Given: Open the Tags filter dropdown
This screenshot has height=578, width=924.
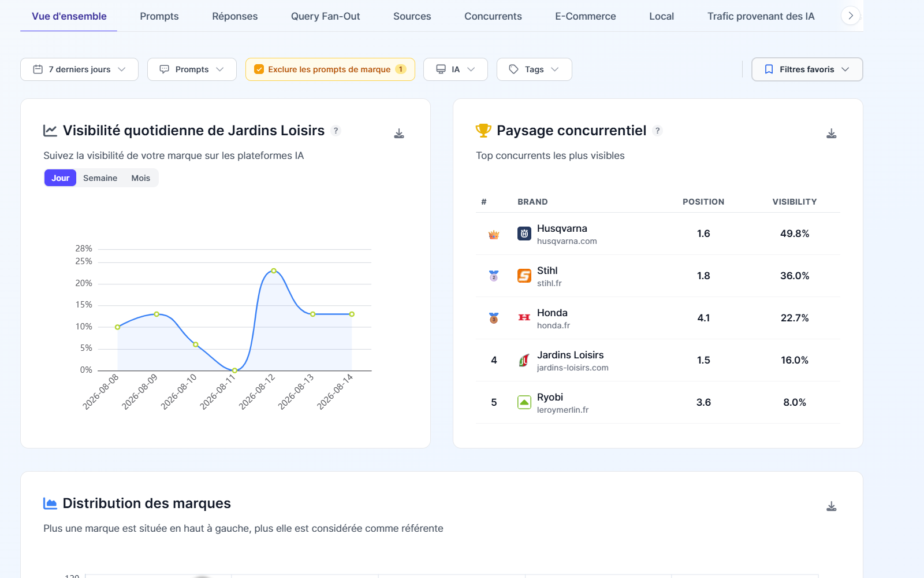Looking at the screenshot, I should coord(534,69).
